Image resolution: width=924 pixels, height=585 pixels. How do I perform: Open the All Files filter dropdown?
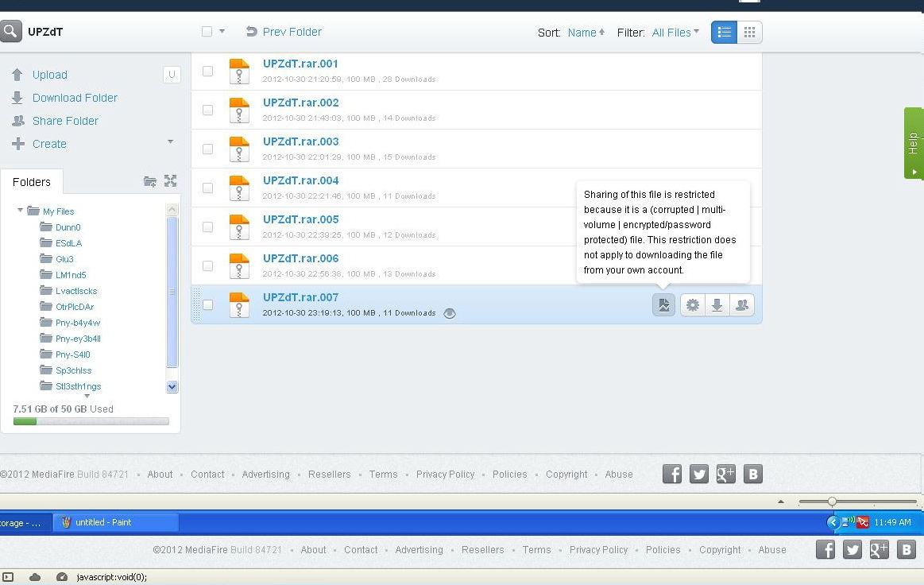point(675,33)
